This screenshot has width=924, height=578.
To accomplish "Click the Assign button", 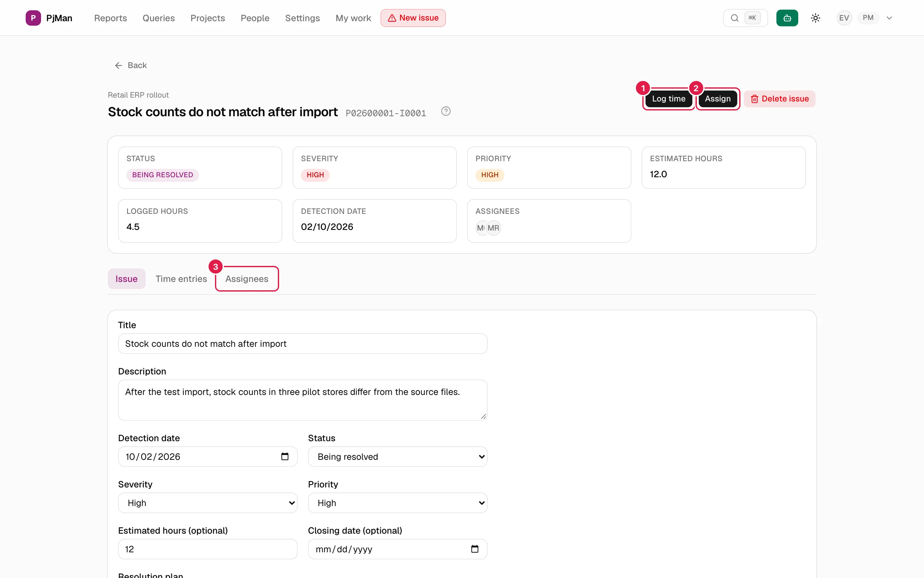I will pos(717,99).
